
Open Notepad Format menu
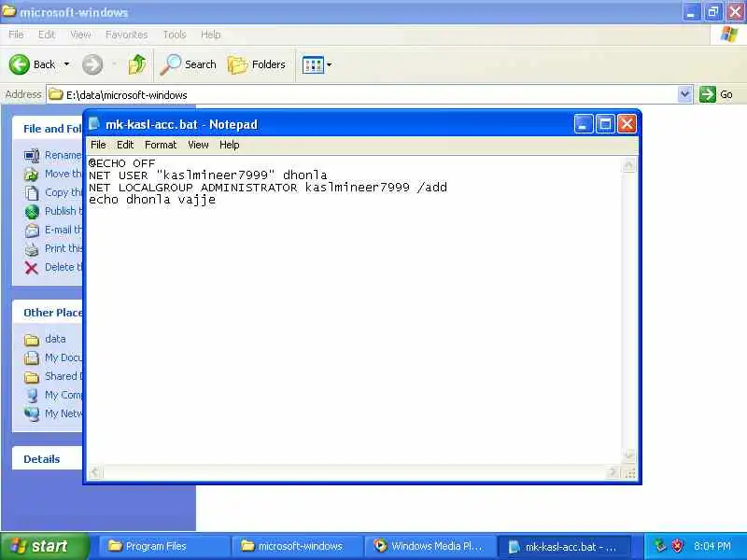[161, 145]
